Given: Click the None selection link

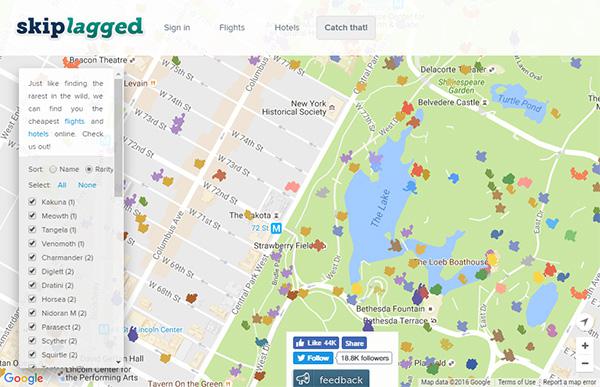Looking at the screenshot, I should (x=87, y=185).
